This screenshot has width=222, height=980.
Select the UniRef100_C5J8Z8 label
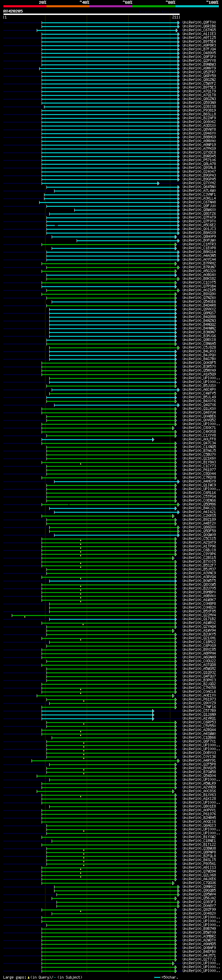(x=199, y=347)
